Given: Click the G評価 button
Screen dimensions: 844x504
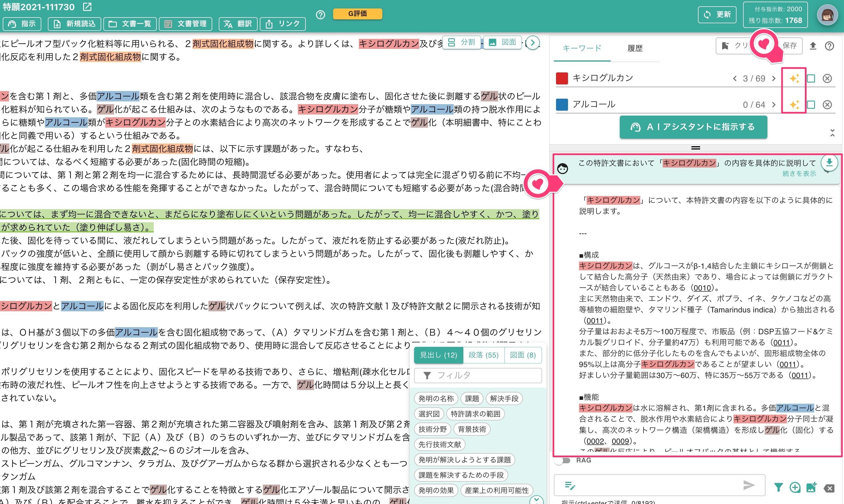Looking at the screenshot, I should point(357,14).
